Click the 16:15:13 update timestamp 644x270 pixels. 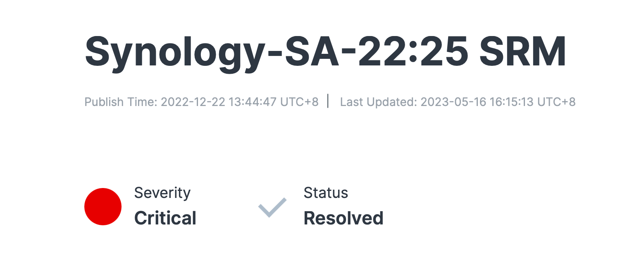coord(511,101)
